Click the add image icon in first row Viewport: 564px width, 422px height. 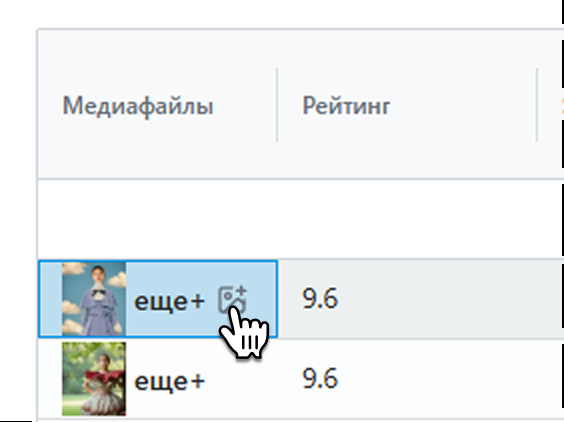[232, 299]
